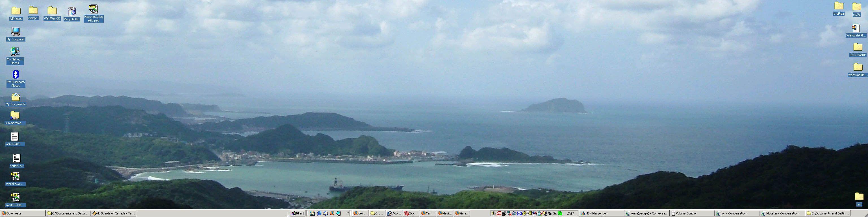Viewport: 868px width, 217px height.
Task: Click the volume speaker tray icon
Action: click(493, 213)
